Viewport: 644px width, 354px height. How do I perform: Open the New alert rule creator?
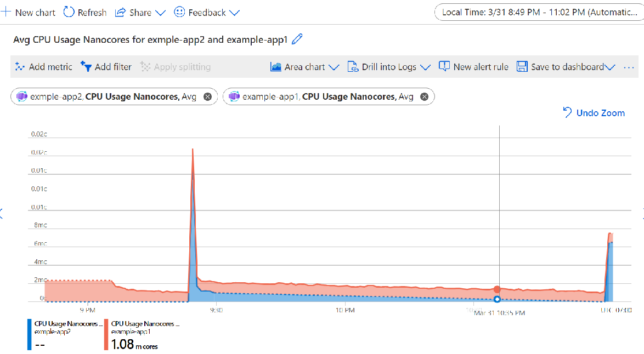[x=444, y=66]
